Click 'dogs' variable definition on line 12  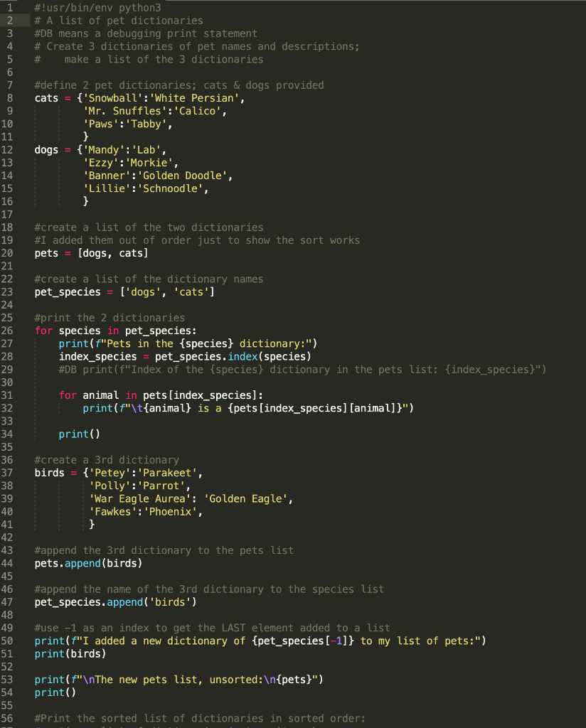(46, 150)
